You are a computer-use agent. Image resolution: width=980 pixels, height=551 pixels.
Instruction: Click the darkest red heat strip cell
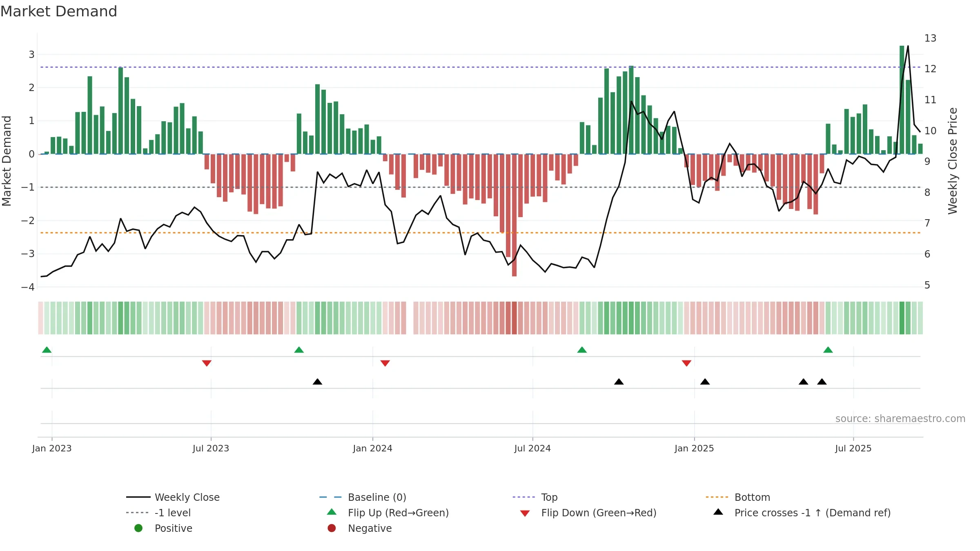pyautogui.click(x=514, y=318)
